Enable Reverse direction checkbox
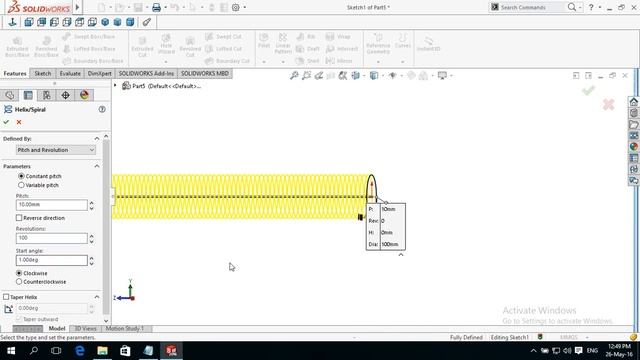This screenshot has height=360, width=640. pos(19,218)
